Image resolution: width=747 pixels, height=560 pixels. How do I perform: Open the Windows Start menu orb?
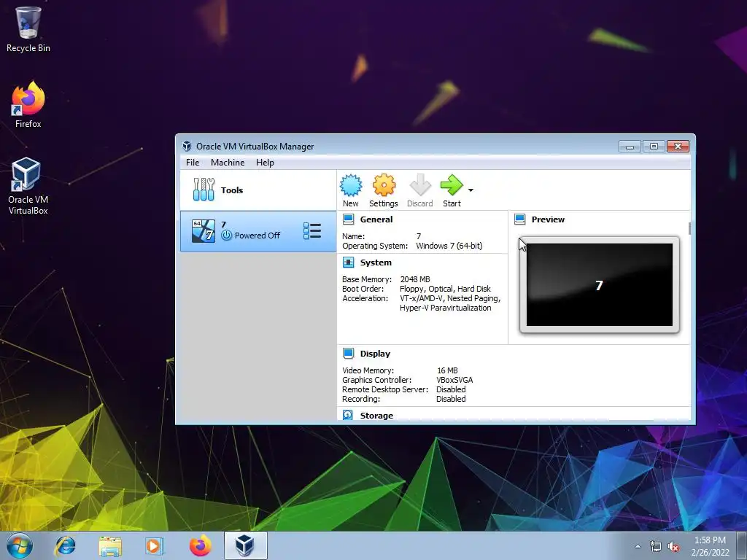pyautogui.click(x=20, y=545)
